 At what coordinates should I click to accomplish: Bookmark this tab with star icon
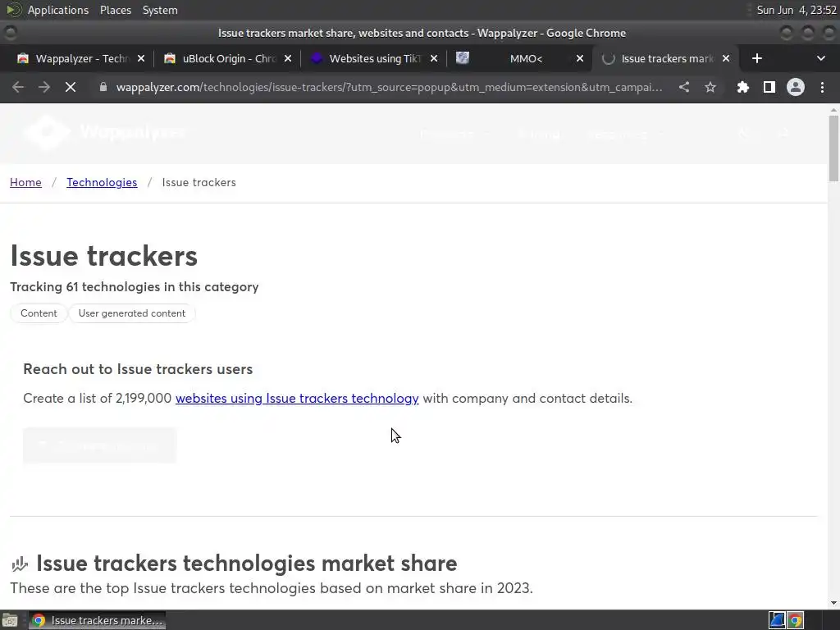710,87
